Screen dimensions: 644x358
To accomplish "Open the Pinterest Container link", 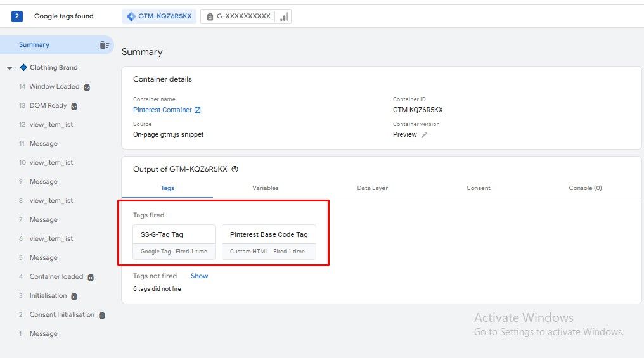I will 162,110.
